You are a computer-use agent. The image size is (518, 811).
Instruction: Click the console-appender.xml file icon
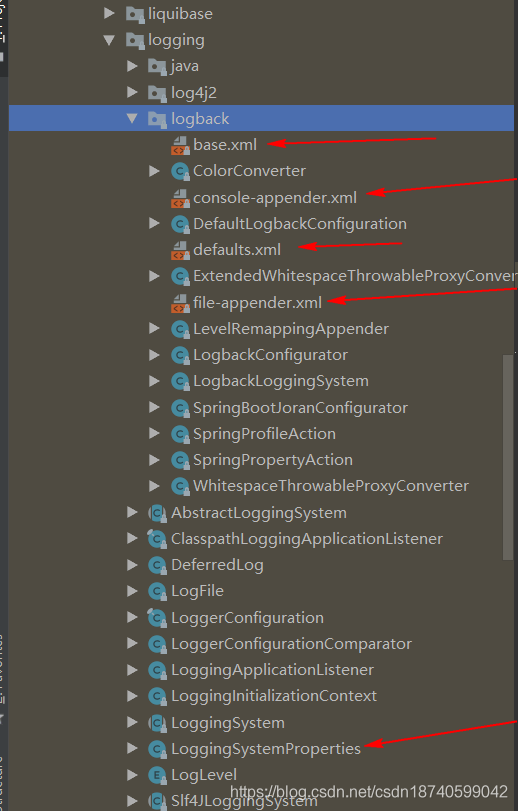pos(180,198)
